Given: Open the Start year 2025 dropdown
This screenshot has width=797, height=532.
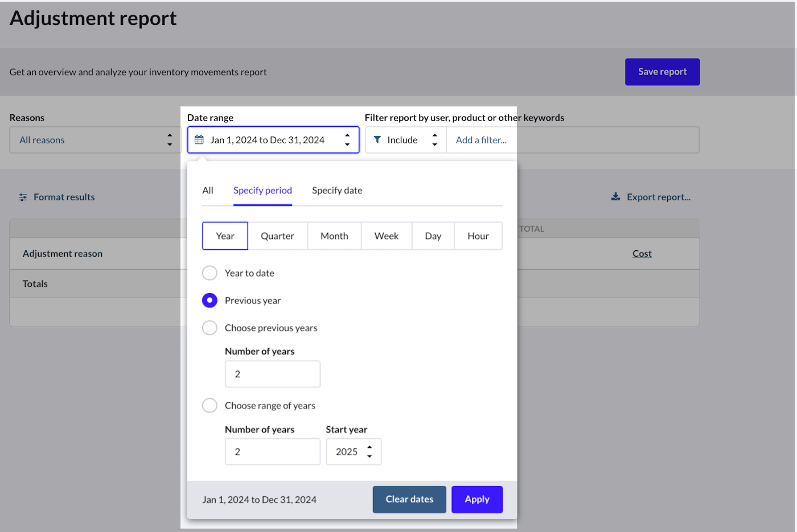Looking at the screenshot, I should point(354,452).
